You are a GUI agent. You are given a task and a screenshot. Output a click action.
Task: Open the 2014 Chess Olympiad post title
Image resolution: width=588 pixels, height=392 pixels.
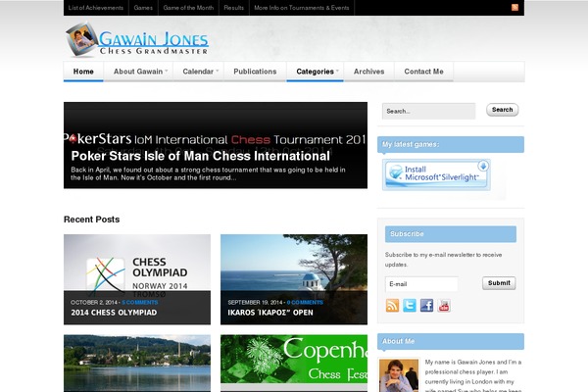[114, 313]
